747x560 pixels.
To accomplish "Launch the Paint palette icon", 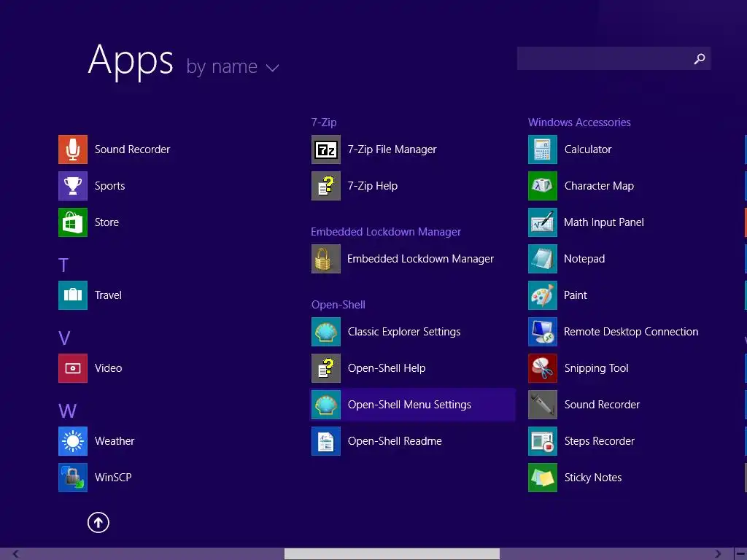I will (543, 295).
